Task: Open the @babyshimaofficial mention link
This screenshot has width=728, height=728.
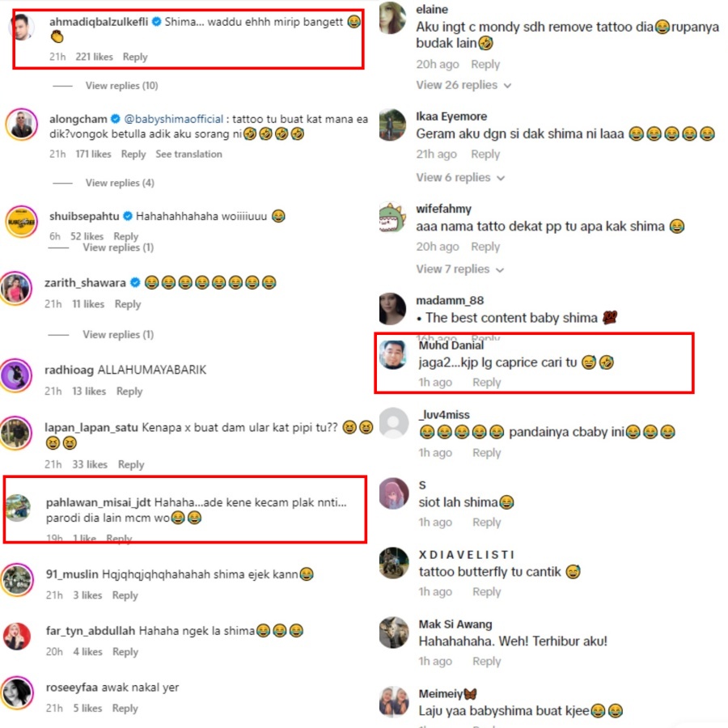Action: pyautogui.click(x=174, y=120)
